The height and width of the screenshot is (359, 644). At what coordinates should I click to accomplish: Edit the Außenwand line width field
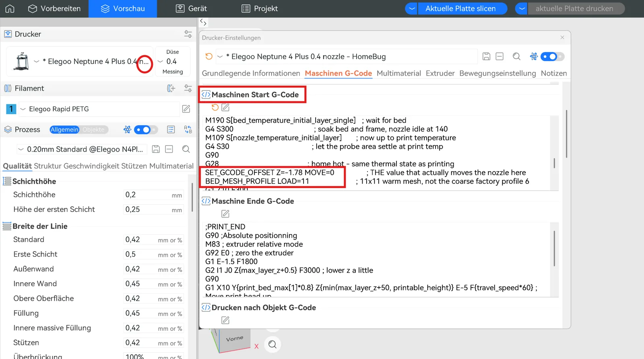[x=153, y=269]
